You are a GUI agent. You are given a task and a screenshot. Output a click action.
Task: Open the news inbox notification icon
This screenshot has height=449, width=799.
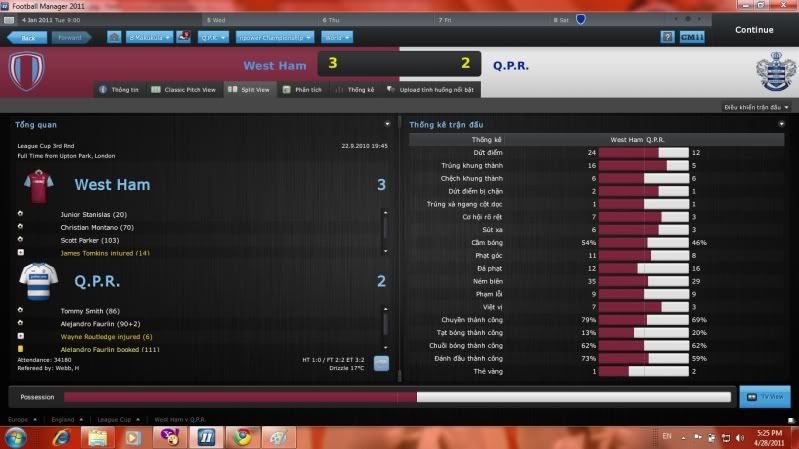point(183,37)
